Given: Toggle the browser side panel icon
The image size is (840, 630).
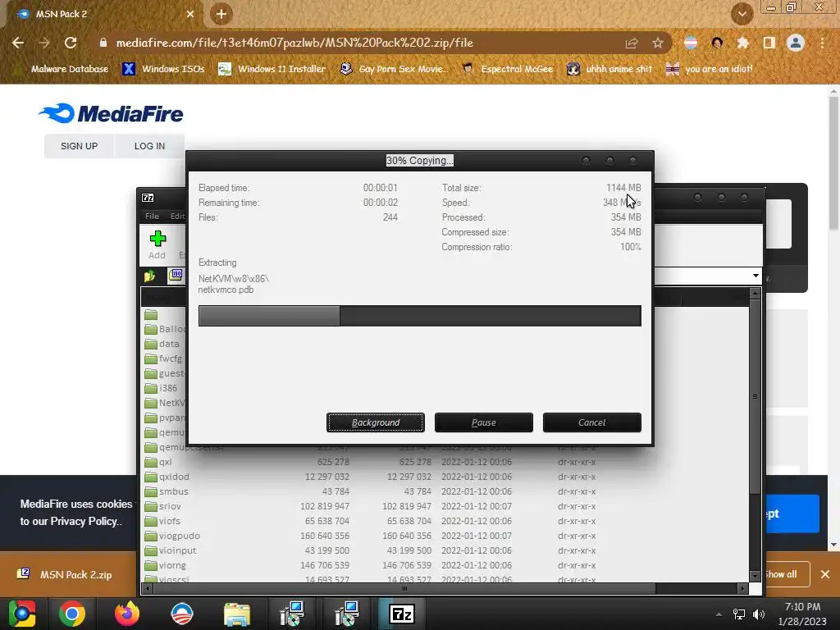Looking at the screenshot, I should [769, 43].
